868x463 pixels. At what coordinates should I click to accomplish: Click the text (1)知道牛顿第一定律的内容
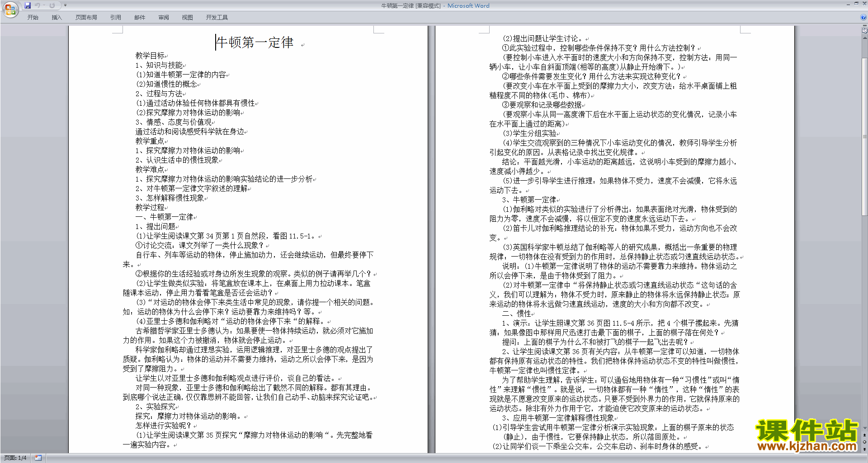pos(181,75)
